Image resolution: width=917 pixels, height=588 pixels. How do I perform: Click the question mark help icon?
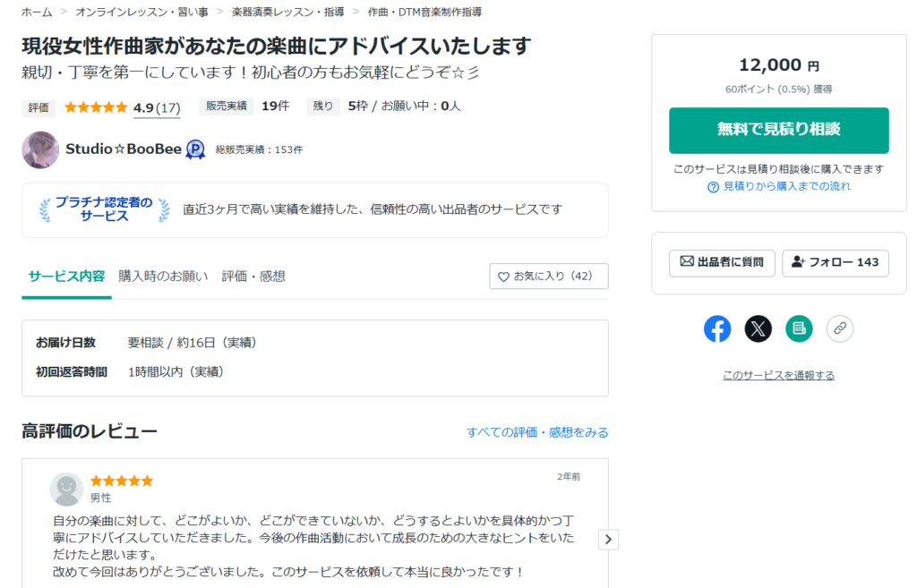point(713,187)
